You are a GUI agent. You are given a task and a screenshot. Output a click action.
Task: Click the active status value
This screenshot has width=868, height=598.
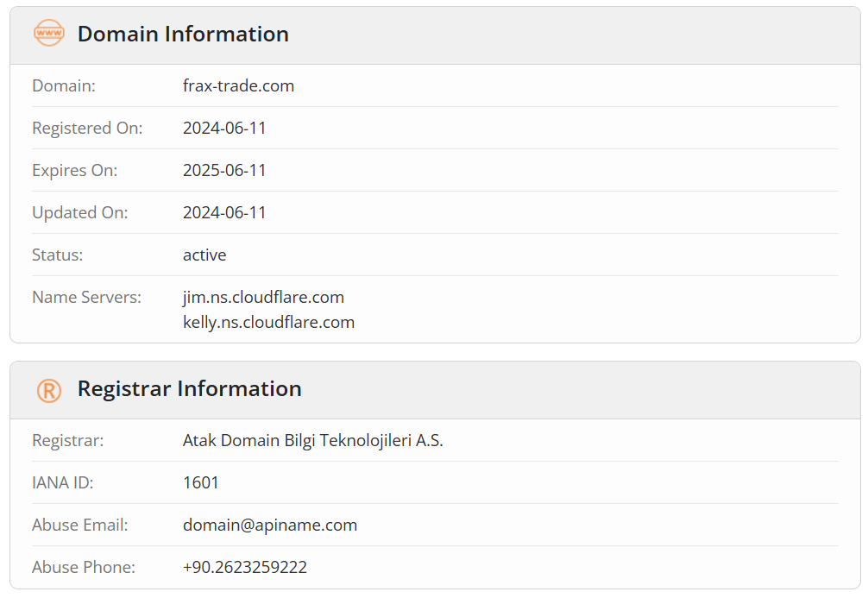pos(204,255)
